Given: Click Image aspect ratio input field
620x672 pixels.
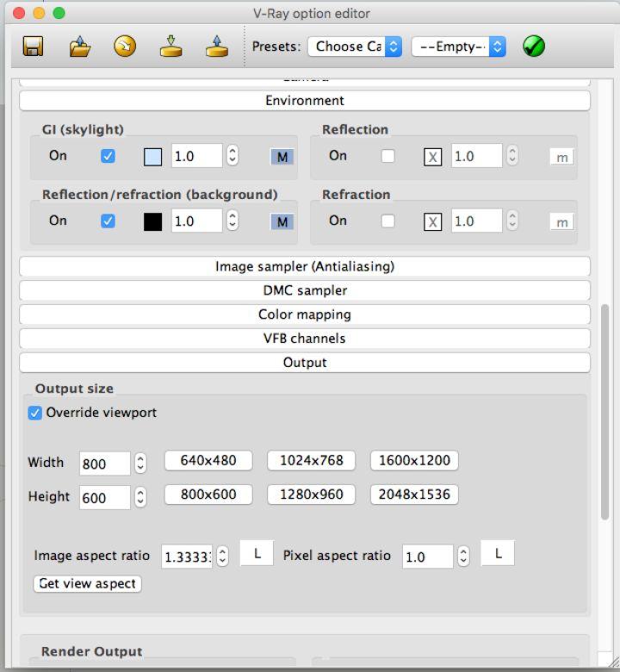Looking at the screenshot, I should click(x=187, y=557).
